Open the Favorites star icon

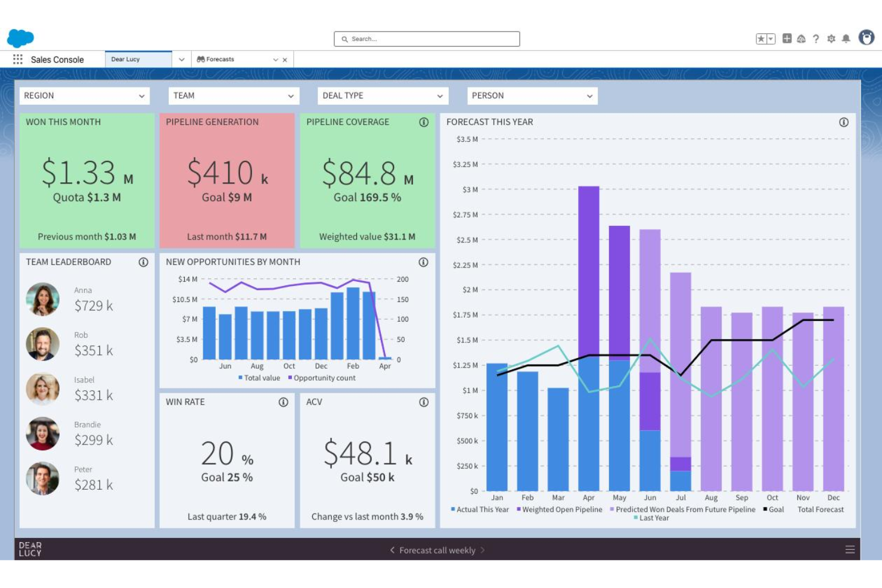click(761, 39)
